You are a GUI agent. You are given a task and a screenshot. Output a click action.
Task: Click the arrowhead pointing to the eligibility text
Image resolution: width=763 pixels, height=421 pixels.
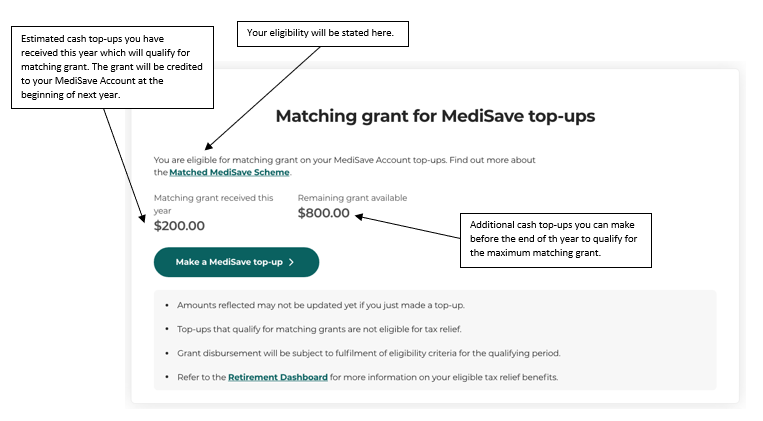(x=208, y=146)
